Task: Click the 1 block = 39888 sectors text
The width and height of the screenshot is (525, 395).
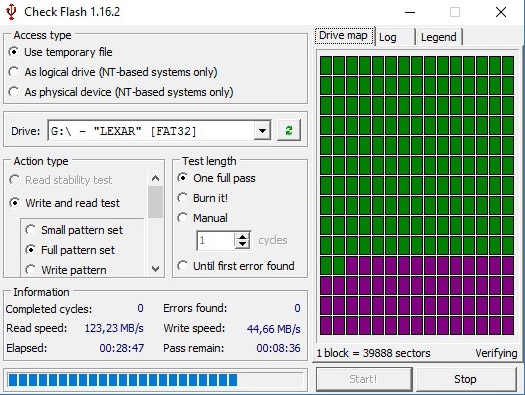Action: click(x=373, y=353)
